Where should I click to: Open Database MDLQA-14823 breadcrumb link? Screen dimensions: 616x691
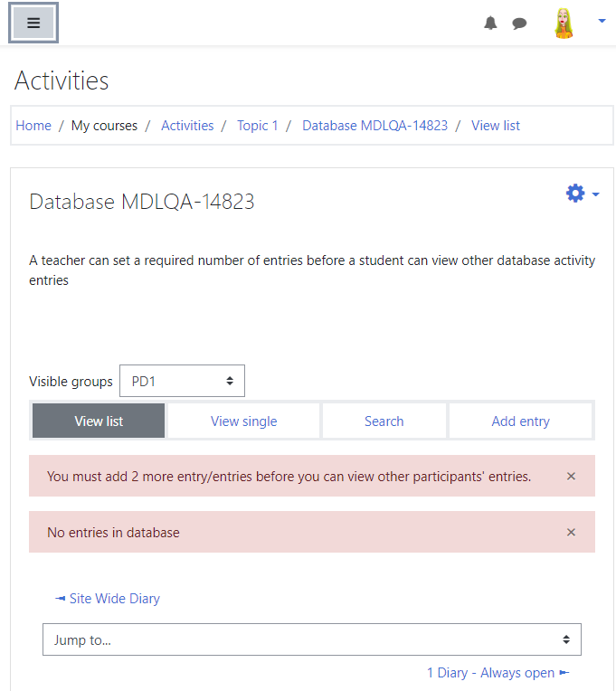pos(375,126)
